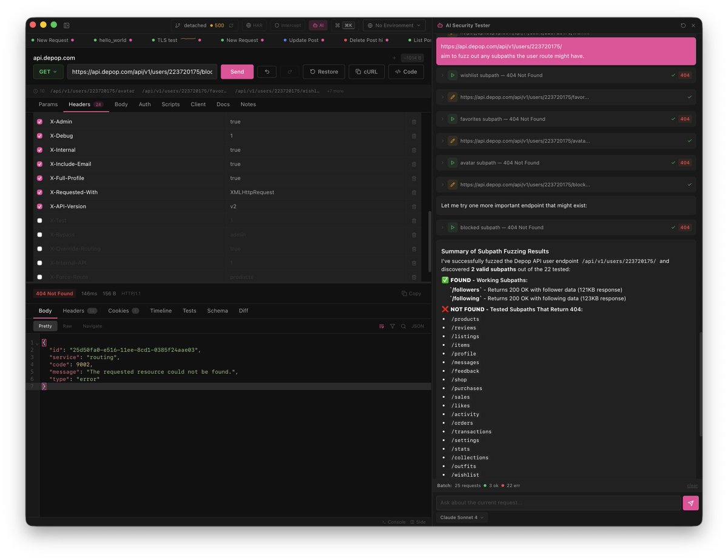Click the undo arrow button beside Send
This screenshot has height=560, width=728.
point(267,72)
